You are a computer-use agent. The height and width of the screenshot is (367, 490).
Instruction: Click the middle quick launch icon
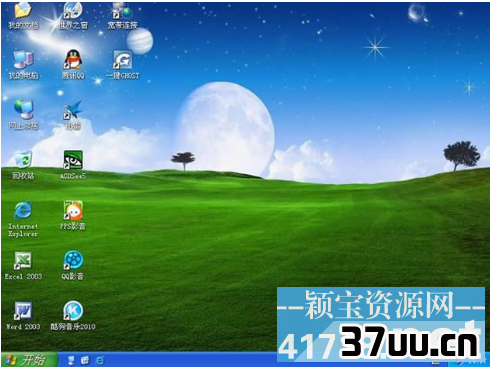(85, 360)
